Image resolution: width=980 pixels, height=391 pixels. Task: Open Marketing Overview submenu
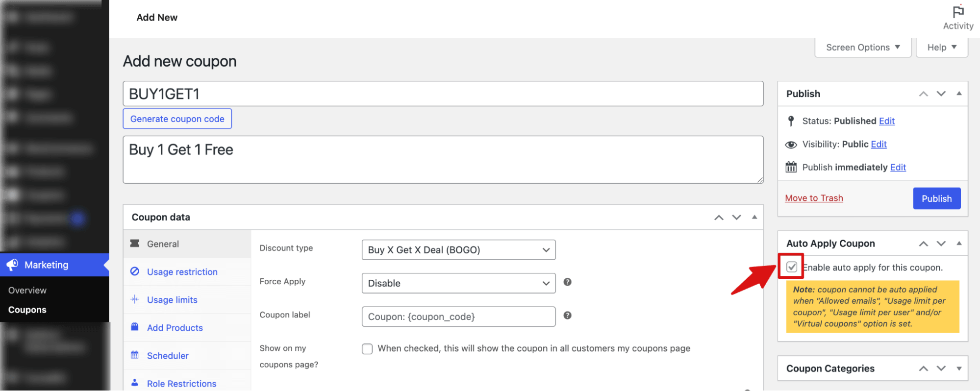[x=27, y=290]
